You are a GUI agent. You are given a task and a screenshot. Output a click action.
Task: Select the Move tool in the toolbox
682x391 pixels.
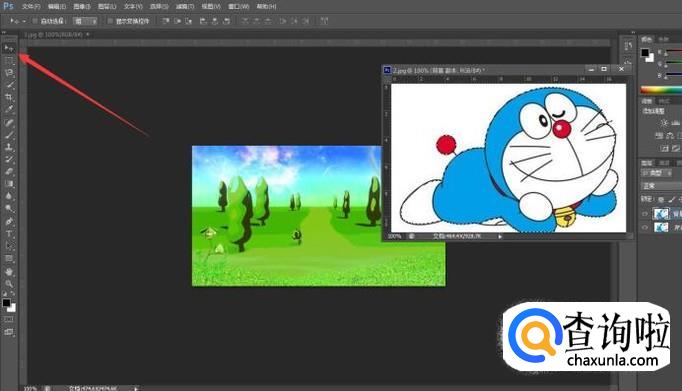pos(9,48)
